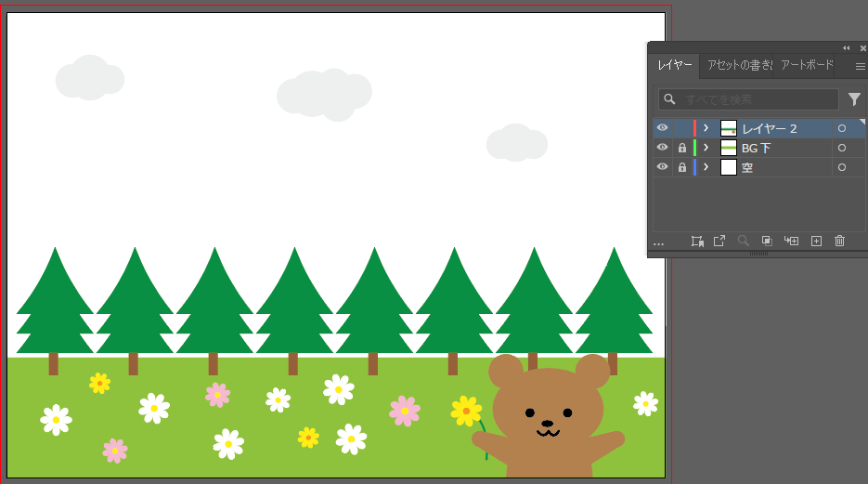Hide the レイヤー 2 layer
This screenshot has width=868, height=484.
pyautogui.click(x=662, y=128)
